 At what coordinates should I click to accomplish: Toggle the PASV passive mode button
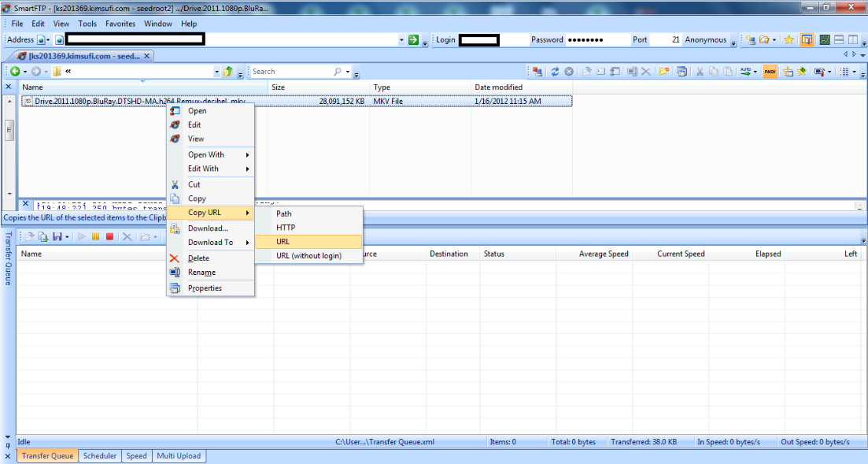pos(770,72)
